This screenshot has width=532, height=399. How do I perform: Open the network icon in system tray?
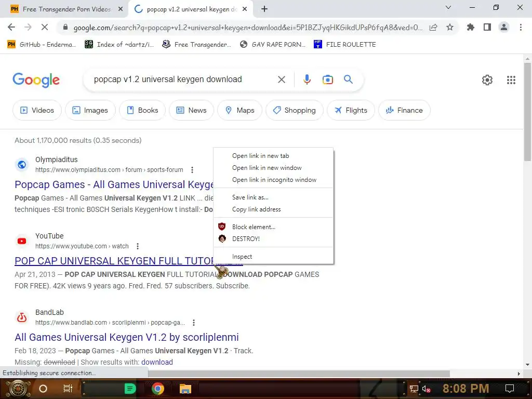414,389
